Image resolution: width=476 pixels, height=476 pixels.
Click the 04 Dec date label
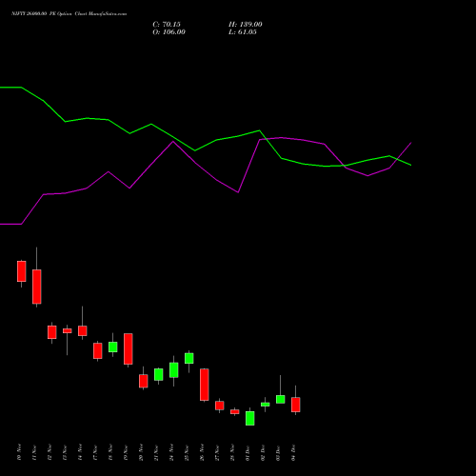tap(293, 452)
